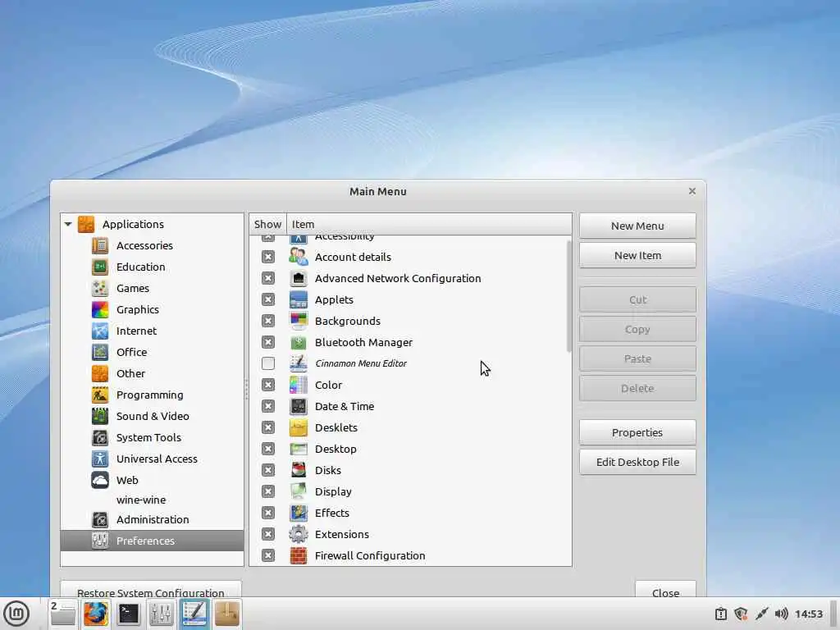Select the Office category icon
Viewport: 840px width, 630px height.
[x=99, y=352]
